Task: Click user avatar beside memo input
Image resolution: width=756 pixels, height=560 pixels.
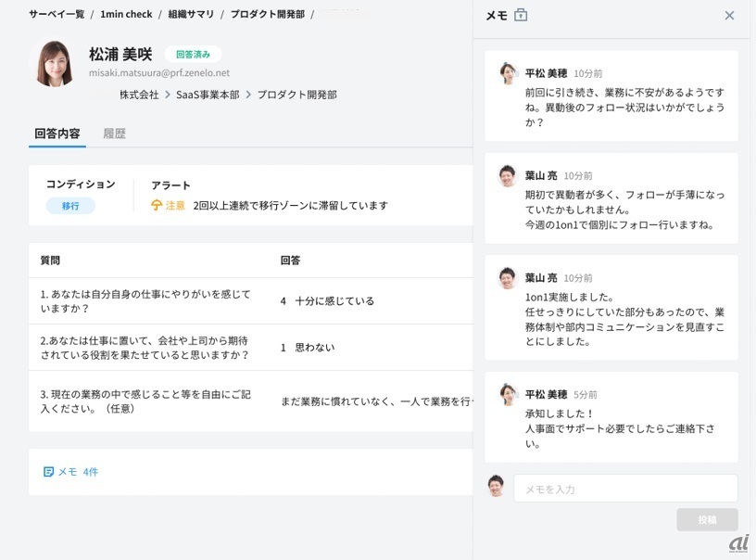Action: click(x=497, y=487)
